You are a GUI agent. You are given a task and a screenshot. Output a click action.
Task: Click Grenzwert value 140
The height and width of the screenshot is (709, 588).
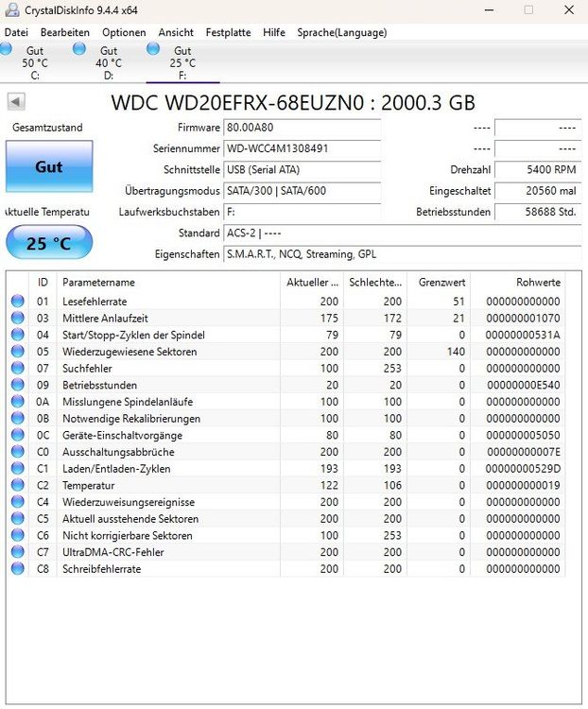click(456, 352)
